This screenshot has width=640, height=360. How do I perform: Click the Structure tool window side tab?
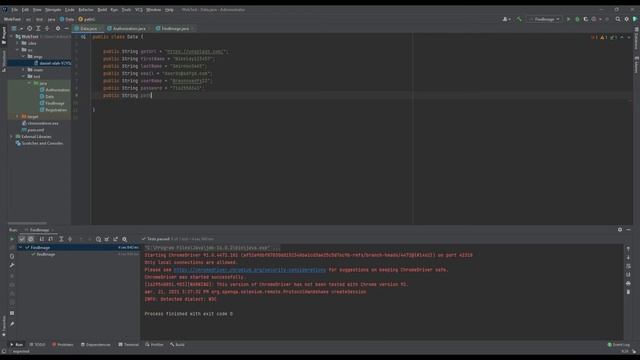point(4,60)
